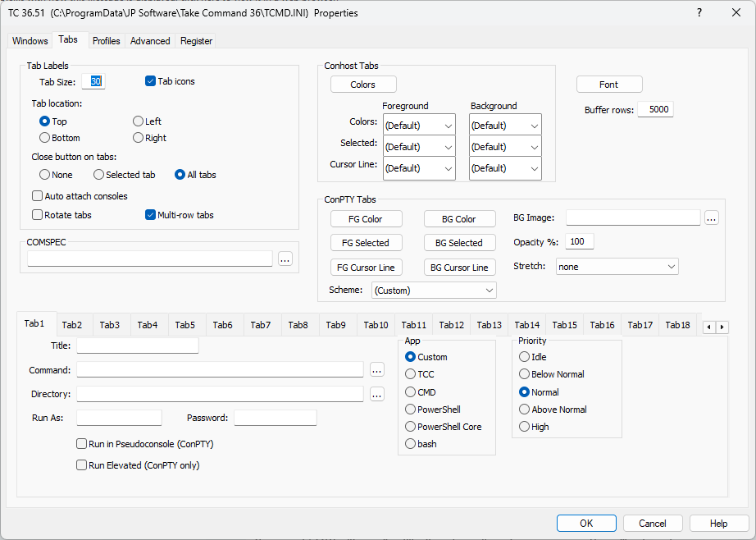This screenshot has width=756, height=540.
Task: Click the OK button
Action: pos(586,524)
